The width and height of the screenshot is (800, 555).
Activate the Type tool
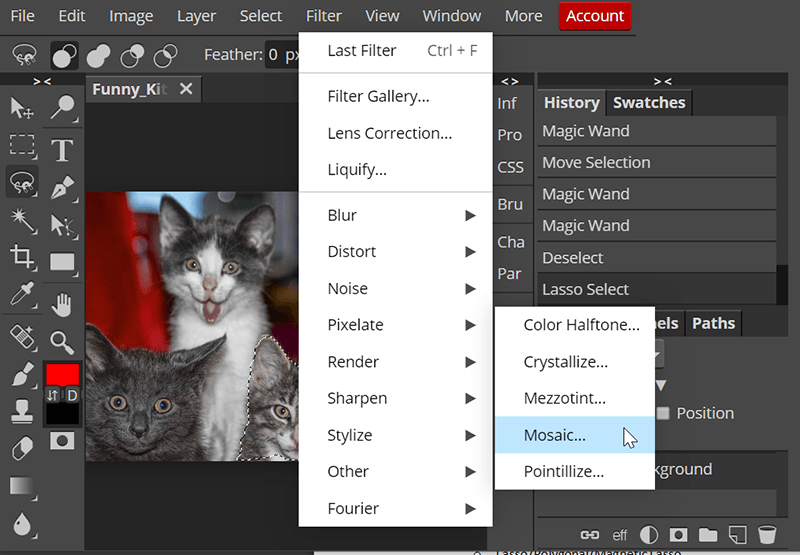(62, 150)
